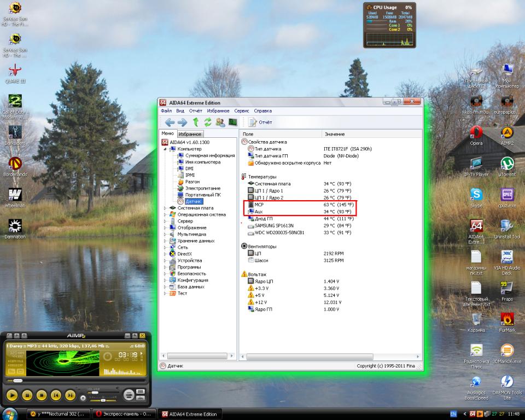Go up one level with the green up arrow

tap(196, 122)
